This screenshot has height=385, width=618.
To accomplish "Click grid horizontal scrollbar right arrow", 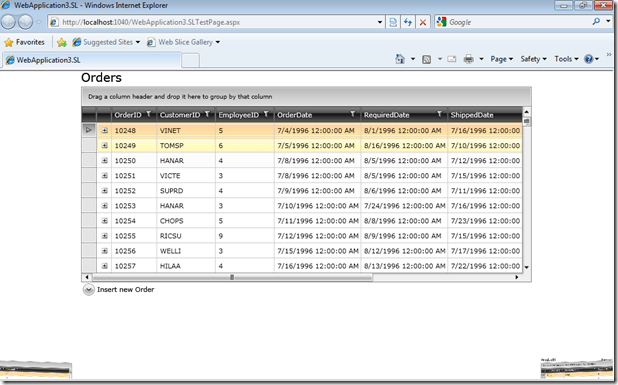I will (517, 277).
